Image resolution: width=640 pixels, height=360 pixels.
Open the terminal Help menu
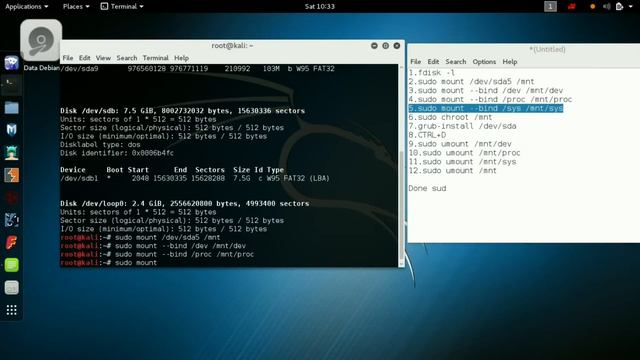coord(181,58)
